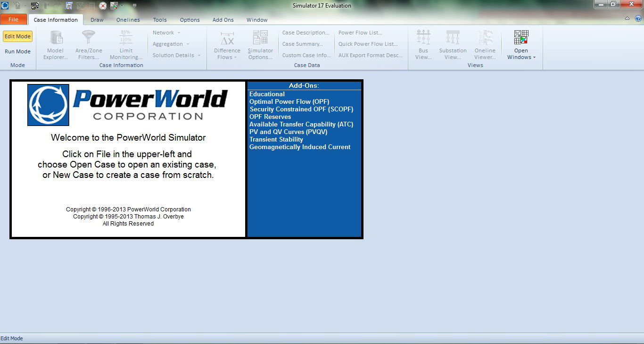Image resolution: width=644 pixels, height=344 pixels.
Task: Expand dropdown arrow beside quick access Open Windows icon
Action: pos(122,6)
